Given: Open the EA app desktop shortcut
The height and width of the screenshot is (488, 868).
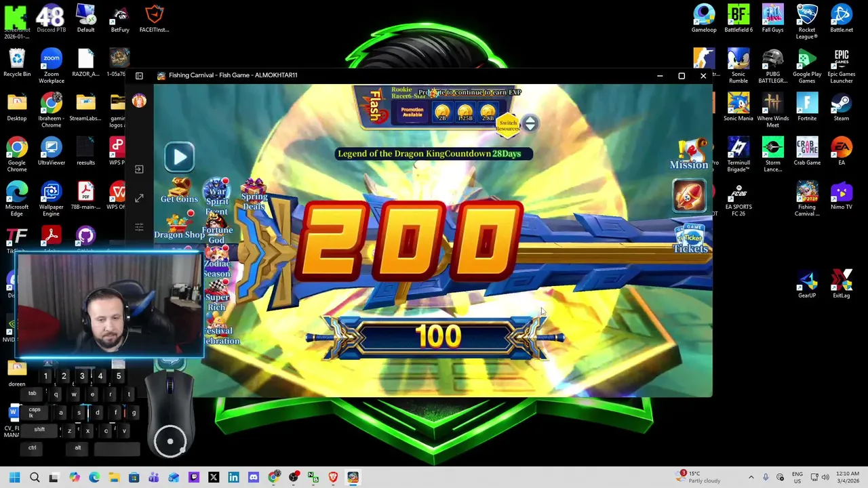Looking at the screenshot, I should 842,151.
